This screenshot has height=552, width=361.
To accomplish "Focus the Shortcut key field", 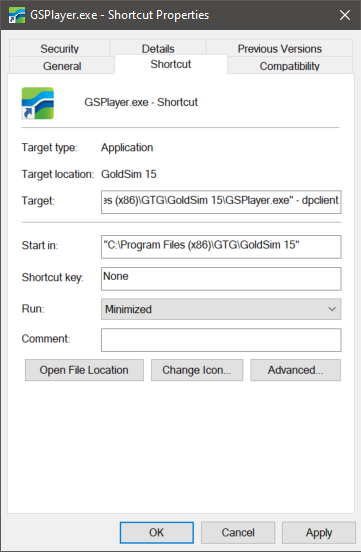I will click(221, 279).
